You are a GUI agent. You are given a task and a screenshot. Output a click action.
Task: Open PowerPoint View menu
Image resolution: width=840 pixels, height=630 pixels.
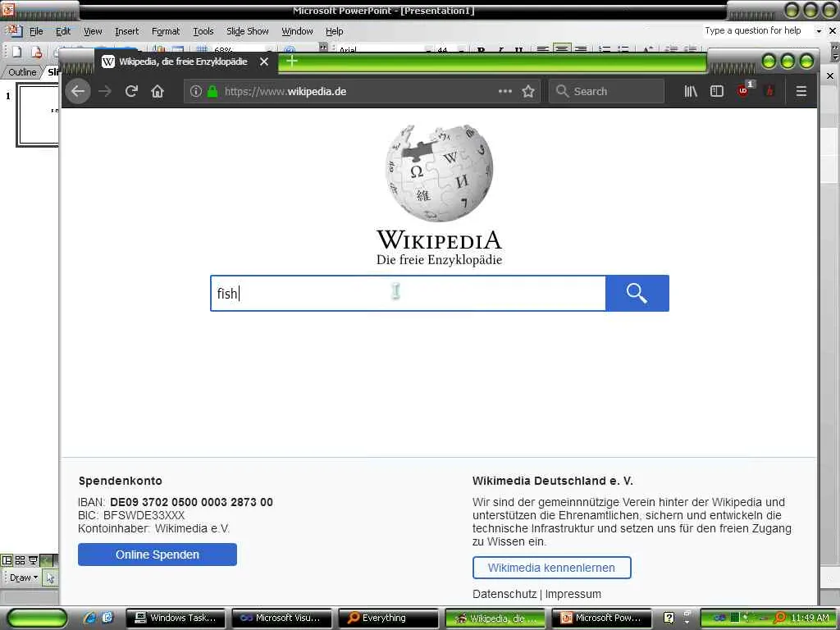(x=93, y=31)
